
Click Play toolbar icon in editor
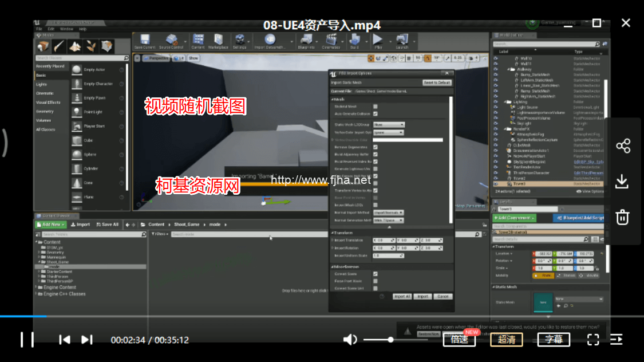coord(378,41)
